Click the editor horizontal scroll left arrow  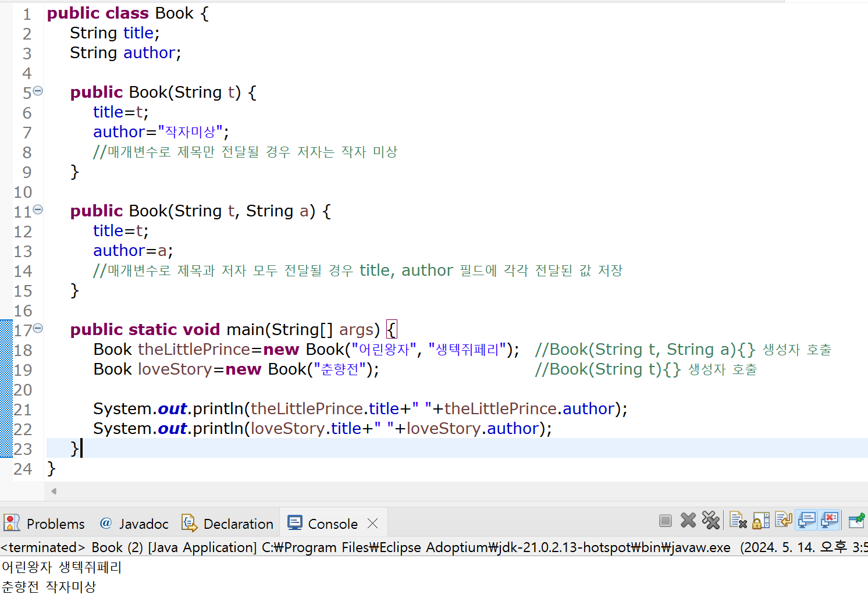[54, 492]
